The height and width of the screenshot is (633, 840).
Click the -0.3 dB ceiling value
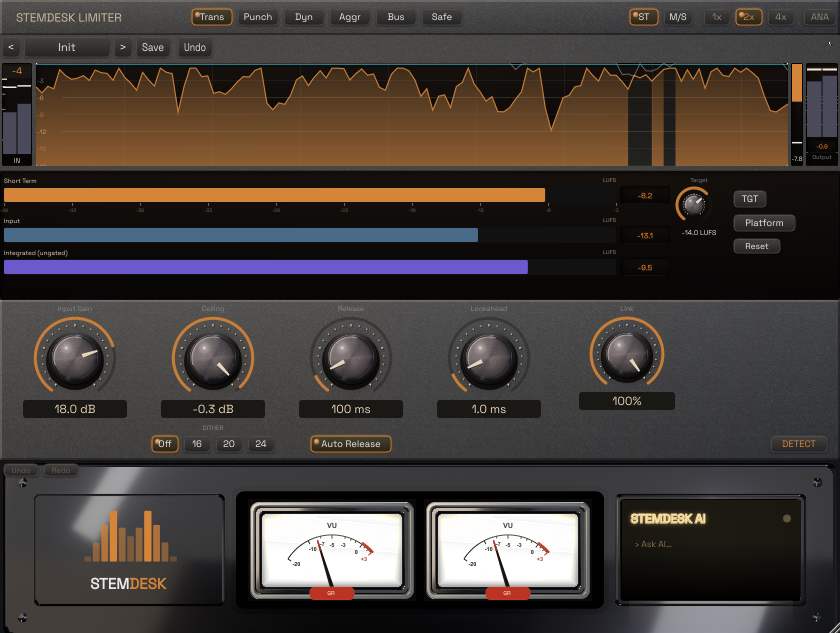(213, 409)
